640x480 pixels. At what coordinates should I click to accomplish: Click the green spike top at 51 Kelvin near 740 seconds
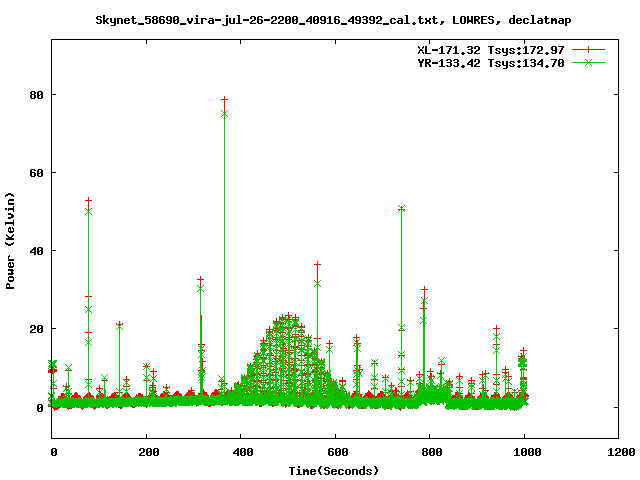(401, 209)
